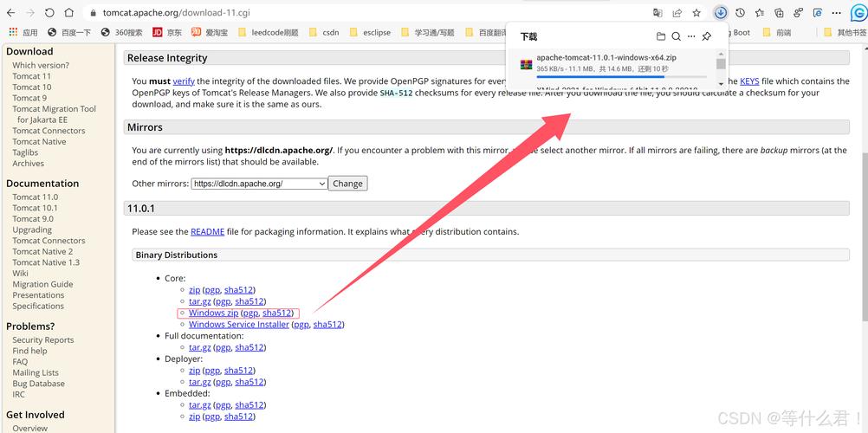Reload the page with the refresh icon
Screen dimensions: 868x433
coord(49,12)
